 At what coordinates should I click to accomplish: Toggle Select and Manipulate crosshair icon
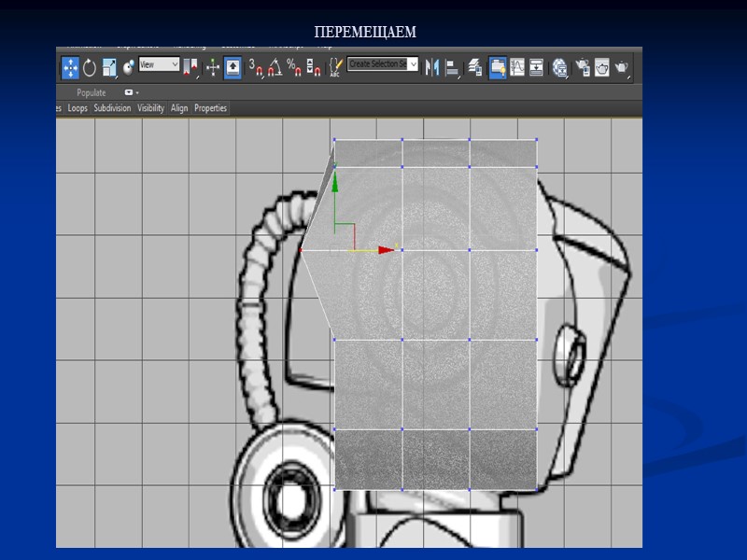click(213, 67)
